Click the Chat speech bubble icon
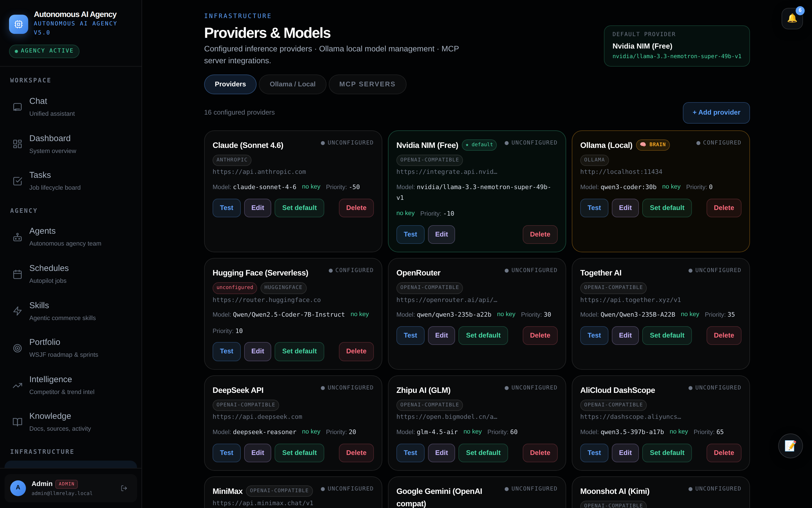 click(x=17, y=107)
